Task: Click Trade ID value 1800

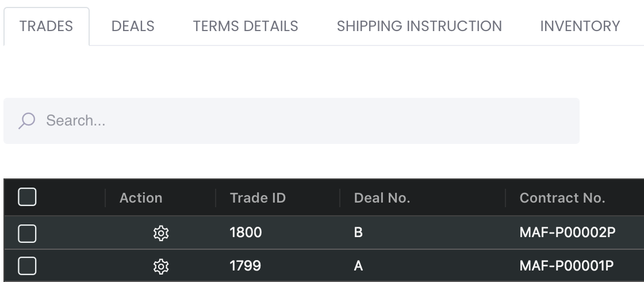Action: click(x=246, y=233)
